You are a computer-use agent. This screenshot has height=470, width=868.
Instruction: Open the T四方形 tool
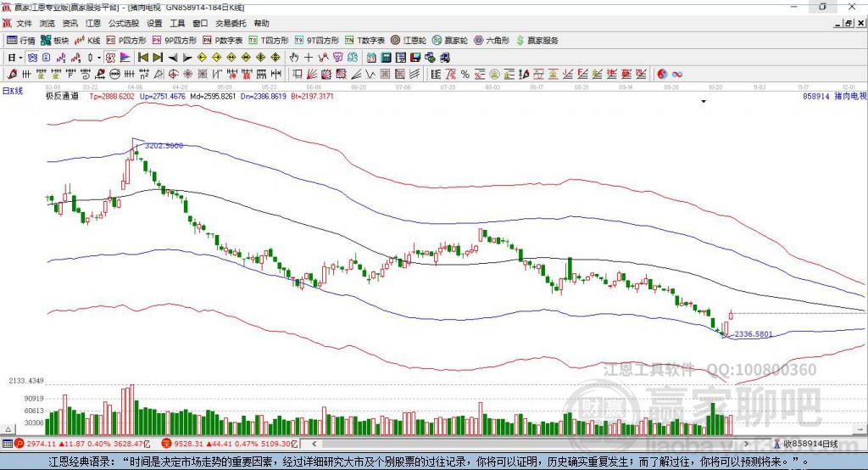269,41
